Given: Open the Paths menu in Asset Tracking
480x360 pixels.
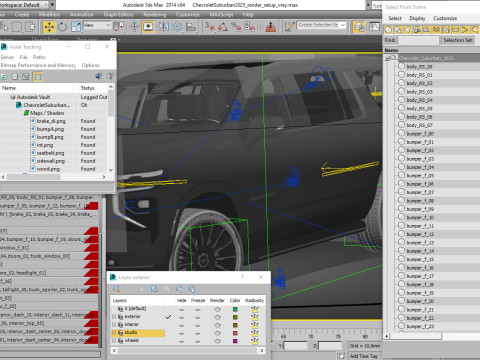Looking at the screenshot, I should click(x=39, y=57).
